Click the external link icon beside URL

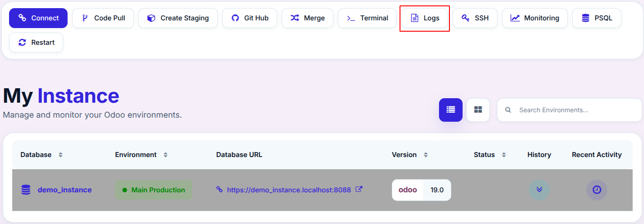pyautogui.click(x=359, y=189)
